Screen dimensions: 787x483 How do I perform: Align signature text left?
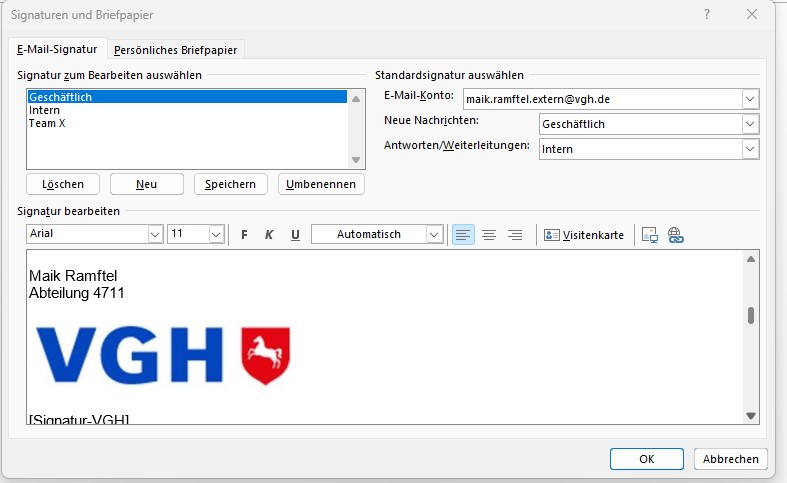[x=463, y=234]
